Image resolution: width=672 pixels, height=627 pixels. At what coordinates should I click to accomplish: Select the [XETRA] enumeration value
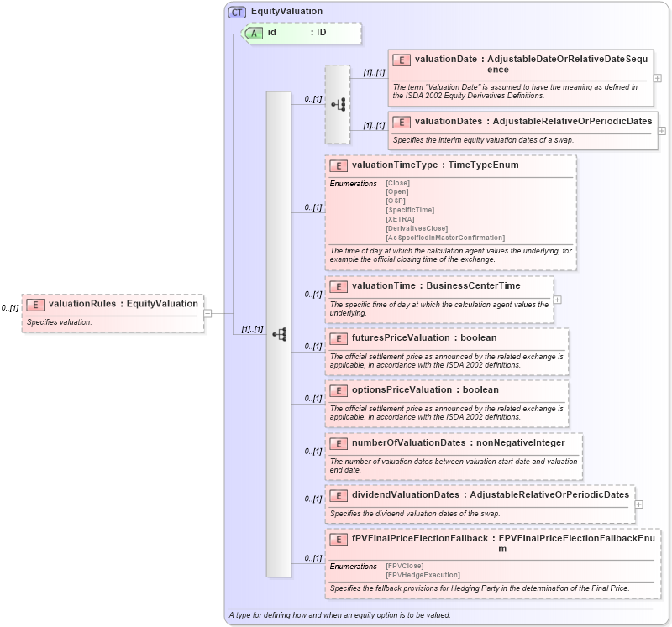tap(395, 218)
